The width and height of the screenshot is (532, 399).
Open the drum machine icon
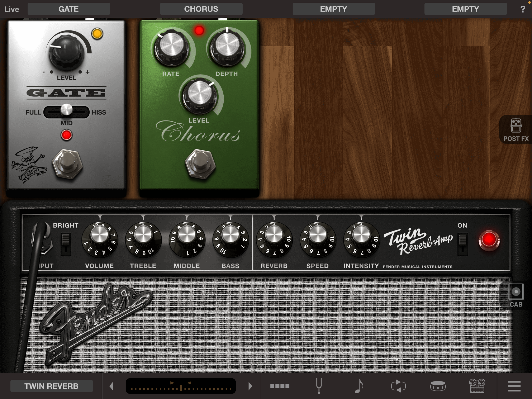(x=438, y=386)
